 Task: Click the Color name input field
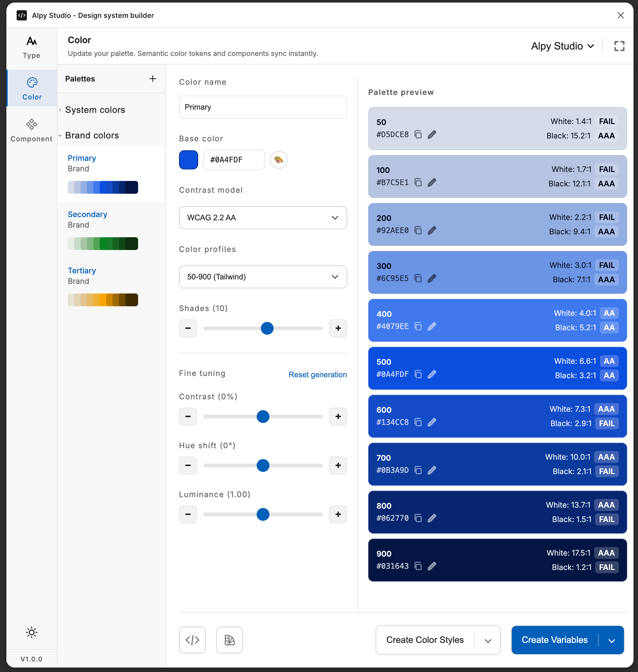262,107
